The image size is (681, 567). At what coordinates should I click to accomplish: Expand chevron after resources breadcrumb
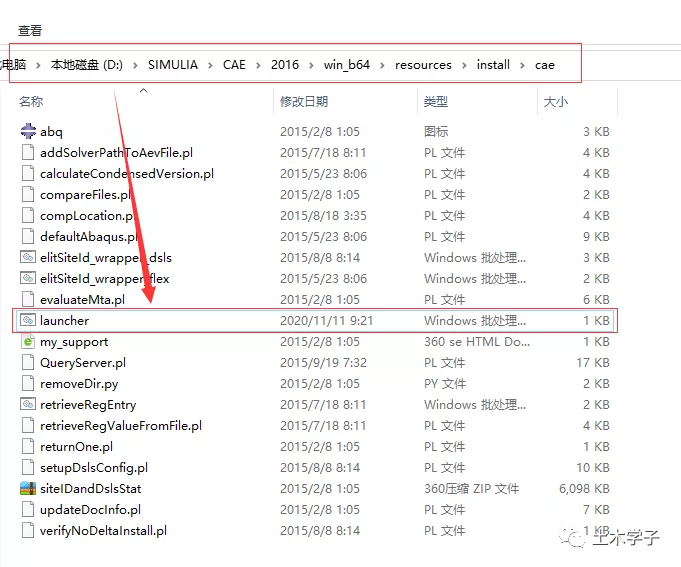pyautogui.click(x=464, y=65)
